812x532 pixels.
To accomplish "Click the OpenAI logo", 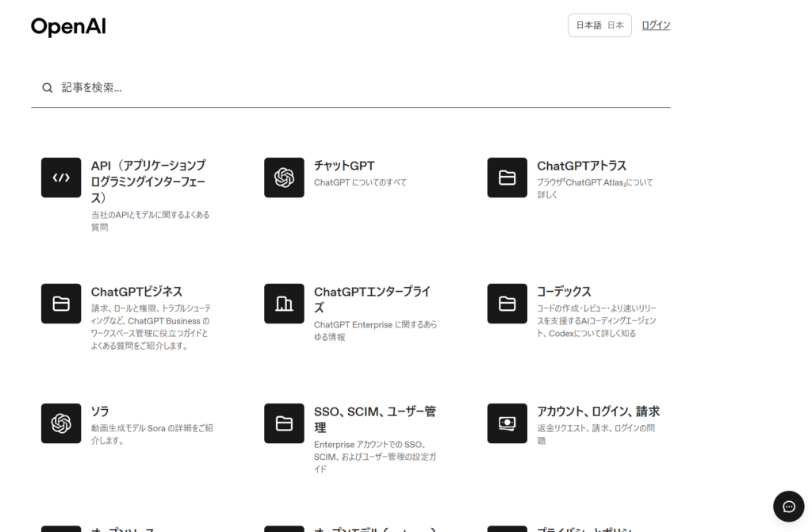I will (68, 27).
